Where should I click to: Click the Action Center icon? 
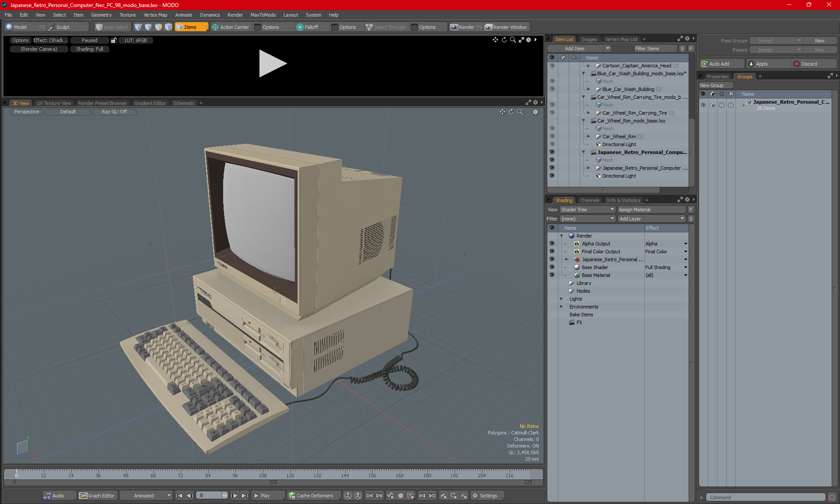pos(215,27)
